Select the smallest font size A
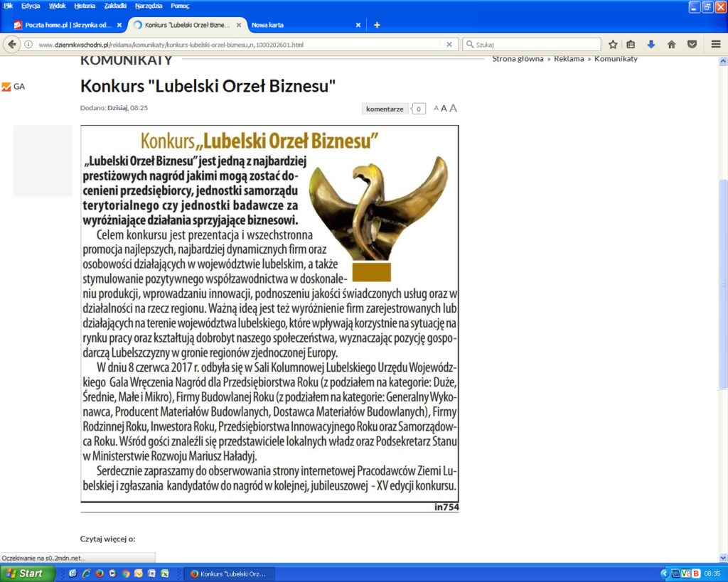The image size is (728, 582). (436, 109)
